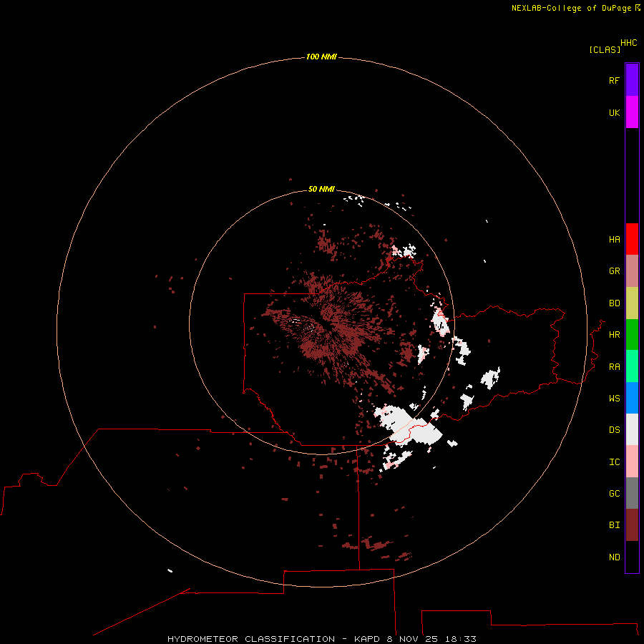Click the ND black legend block
Image resolution: width=644 pixels, height=644 pixels.
632,557
